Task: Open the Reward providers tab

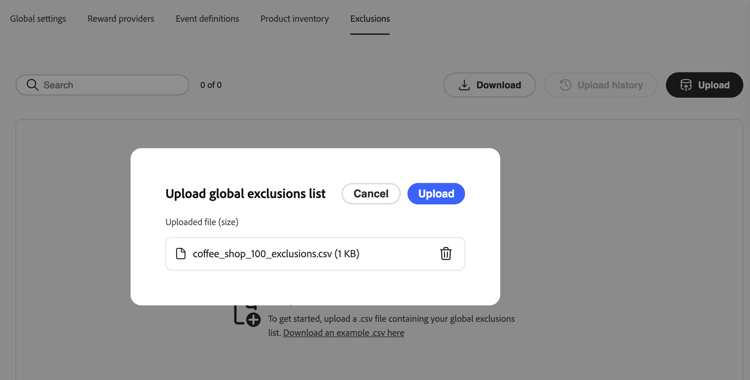Action: click(x=121, y=19)
